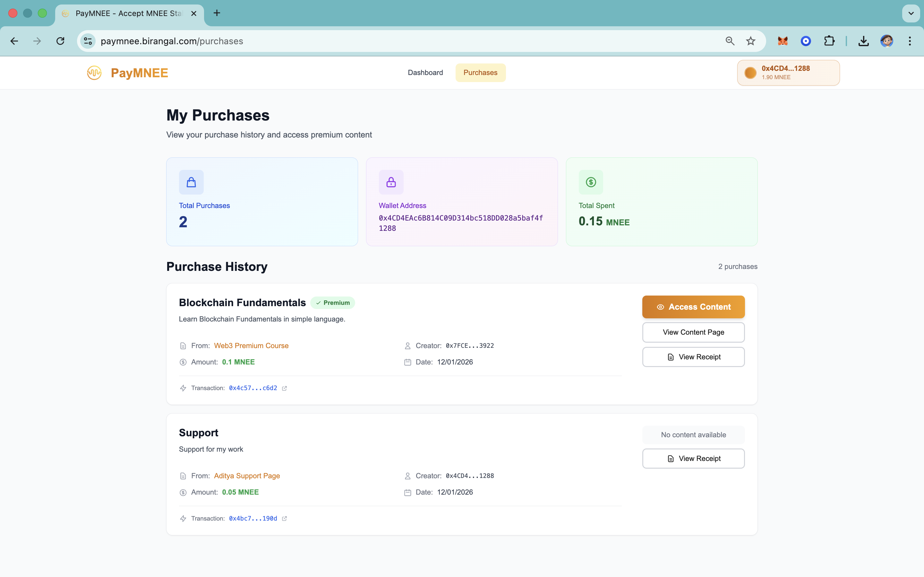Bookmark page with star icon

pyautogui.click(x=751, y=41)
